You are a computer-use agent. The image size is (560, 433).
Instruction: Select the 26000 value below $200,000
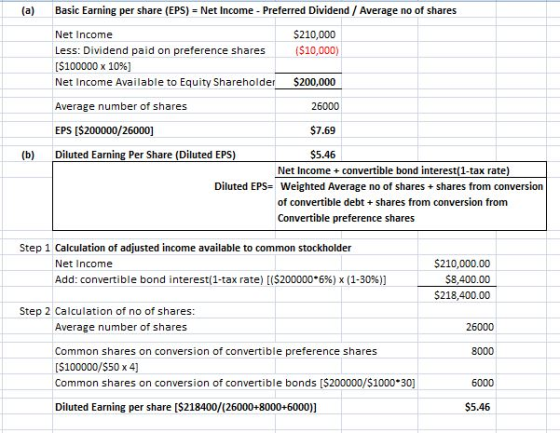(325, 106)
